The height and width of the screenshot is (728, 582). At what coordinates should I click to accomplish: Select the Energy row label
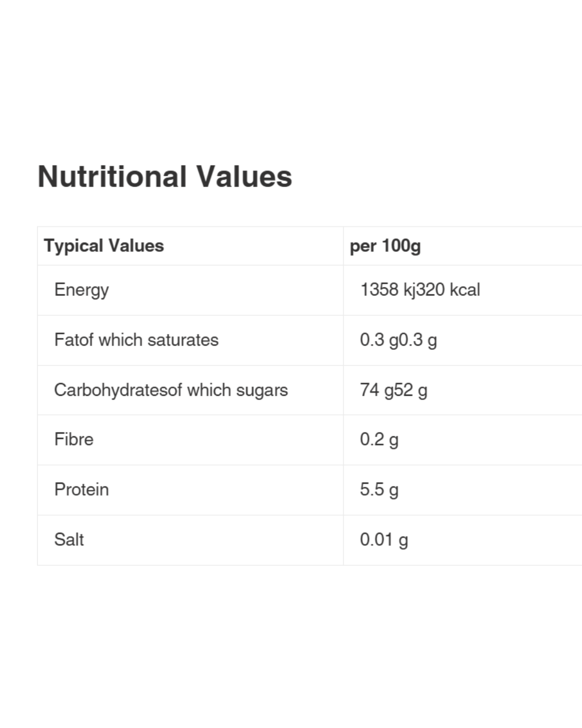click(81, 290)
